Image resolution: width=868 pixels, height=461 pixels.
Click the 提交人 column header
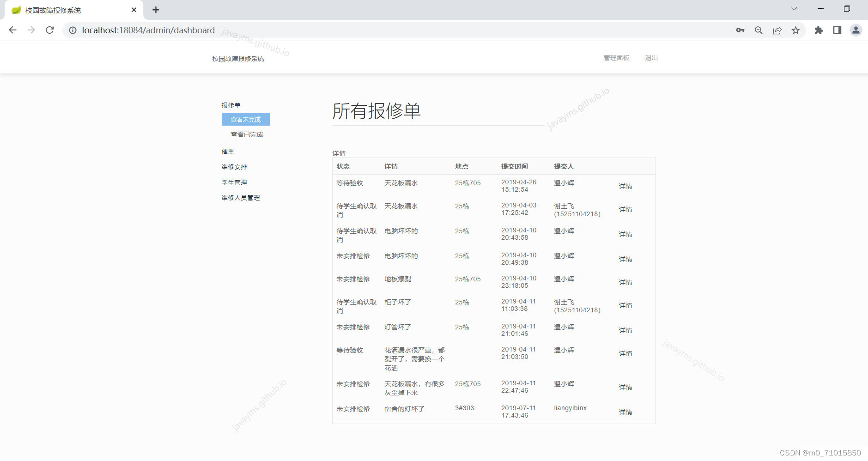pyautogui.click(x=564, y=166)
